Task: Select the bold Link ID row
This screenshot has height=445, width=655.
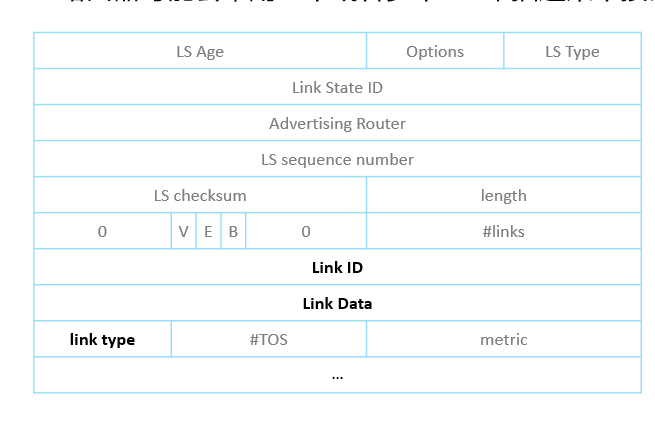Action: tap(338, 267)
